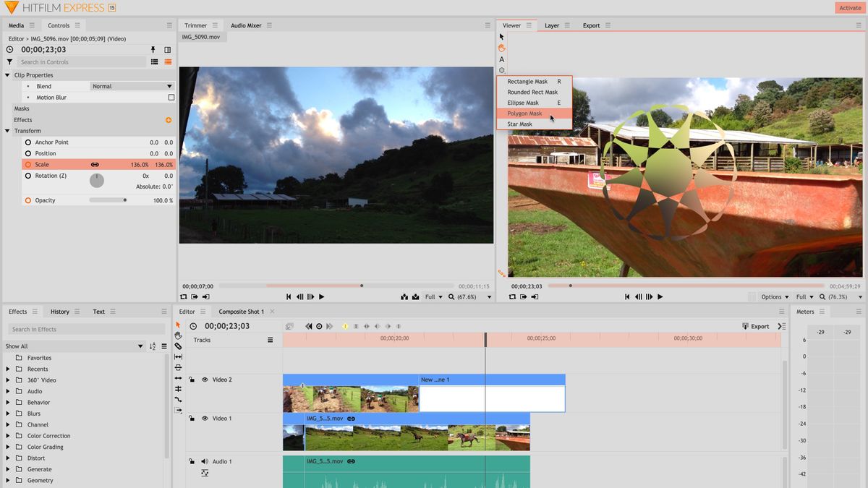This screenshot has height=488, width=868.
Task: Hide the Video 2 track with its eye toggle
Action: 205,379
